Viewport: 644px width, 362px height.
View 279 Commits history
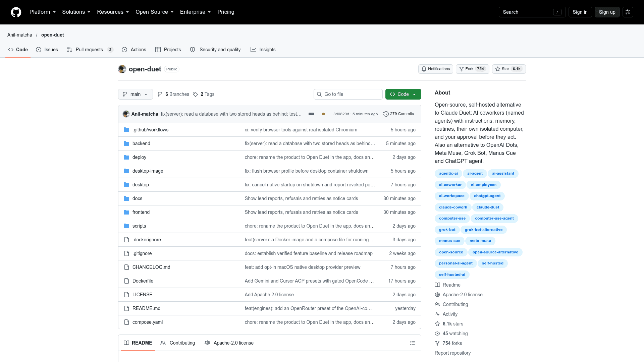point(398,114)
